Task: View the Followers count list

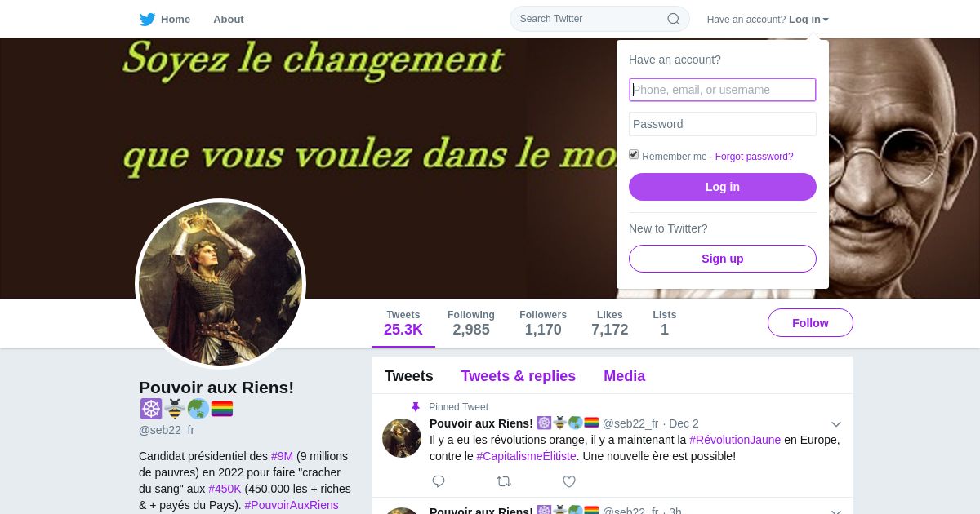Action: click(543, 323)
